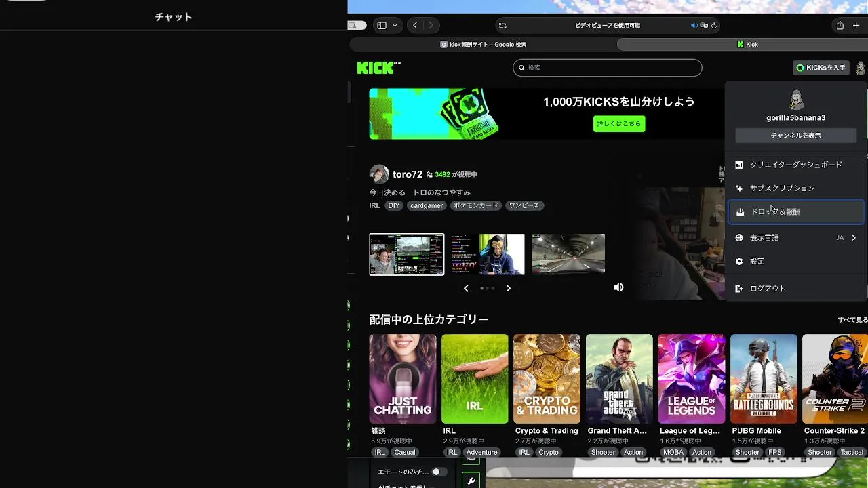Reload the page with Safari's refresh icon
Image resolution: width=868 pixels, height=488 pixels.
pos(714,26)
